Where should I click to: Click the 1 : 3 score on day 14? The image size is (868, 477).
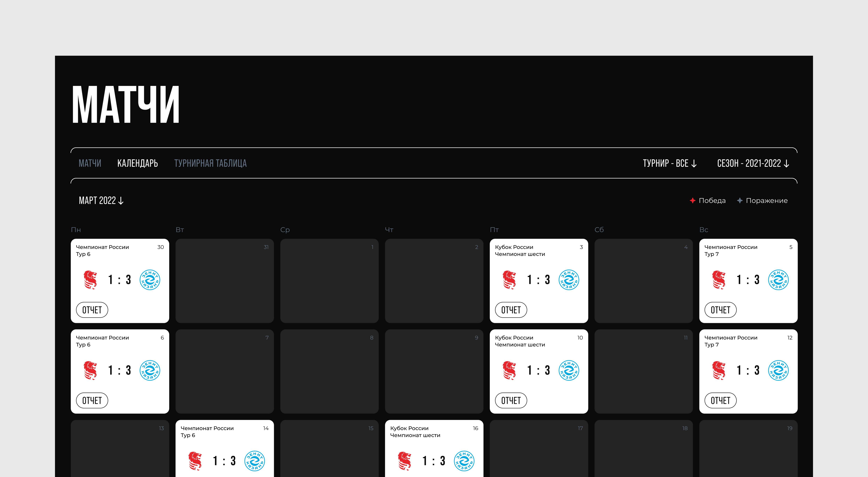tap(224, 461)
